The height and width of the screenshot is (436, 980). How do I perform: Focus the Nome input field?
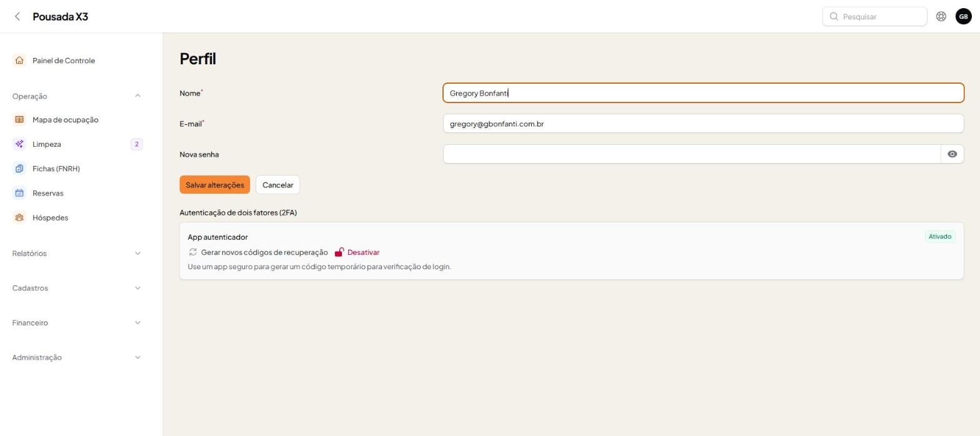click(703, 93)
